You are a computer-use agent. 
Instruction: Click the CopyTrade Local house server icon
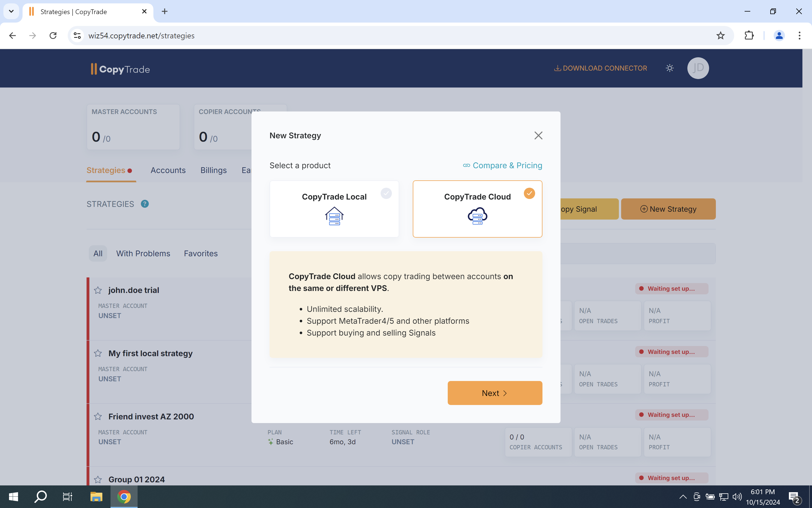click(334, 216)
